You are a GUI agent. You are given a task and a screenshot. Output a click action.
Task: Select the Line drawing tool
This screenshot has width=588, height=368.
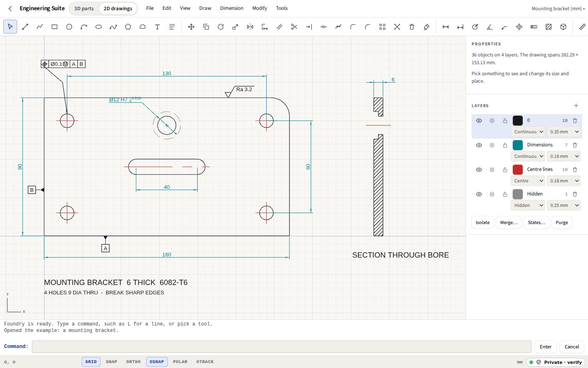[x=25, y=27]
